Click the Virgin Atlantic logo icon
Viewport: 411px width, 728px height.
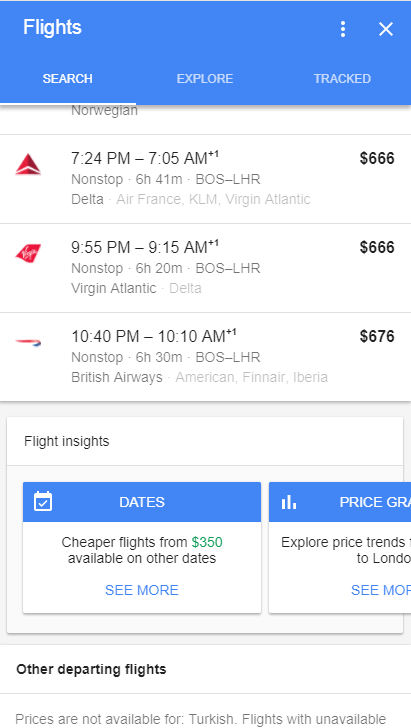point(28,254)
